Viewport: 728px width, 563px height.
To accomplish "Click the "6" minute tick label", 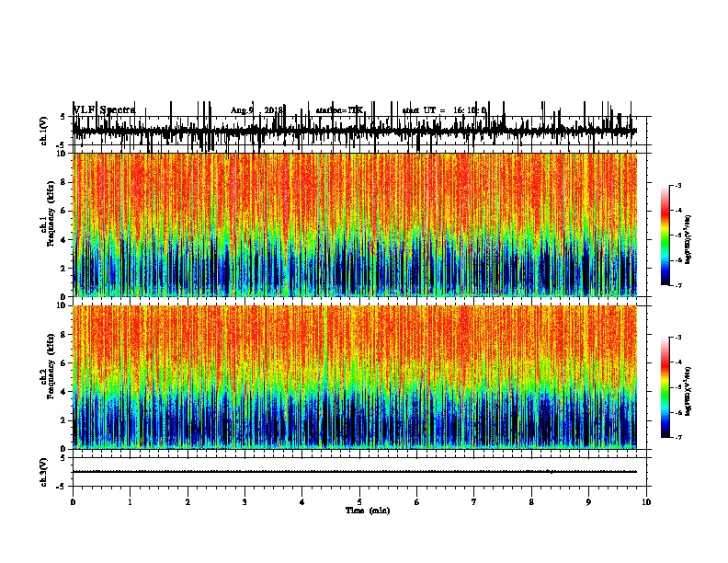I will click(x=416, y=501).
